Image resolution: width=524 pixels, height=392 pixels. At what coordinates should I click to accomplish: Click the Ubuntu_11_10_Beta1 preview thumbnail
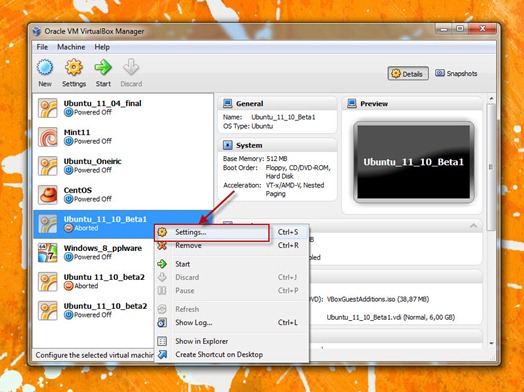pos(414,162)
